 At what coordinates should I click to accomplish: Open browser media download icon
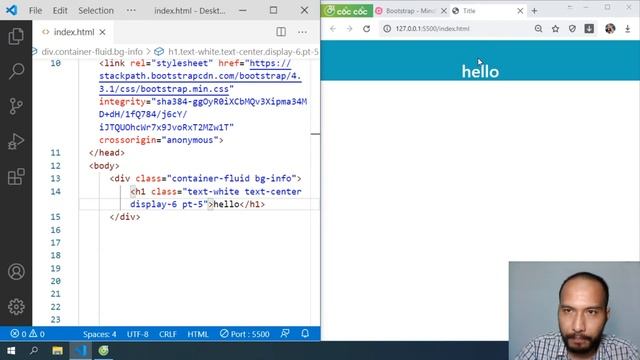[x=589, y=29]
